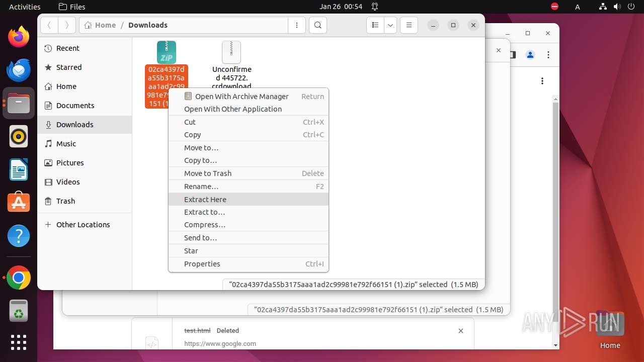
Task: Choose Copy to… in the context menu
Action: [249, 160]
